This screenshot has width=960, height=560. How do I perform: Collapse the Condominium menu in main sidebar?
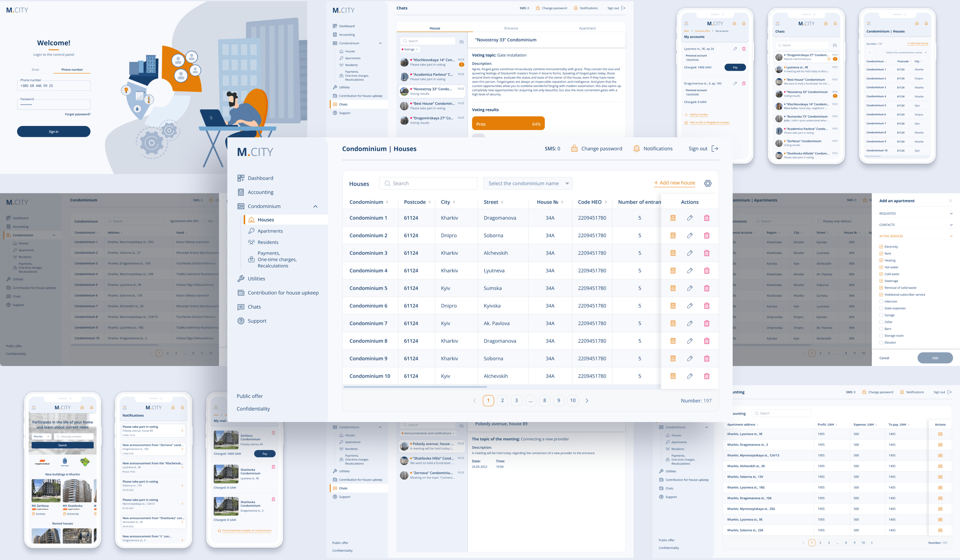315,206
